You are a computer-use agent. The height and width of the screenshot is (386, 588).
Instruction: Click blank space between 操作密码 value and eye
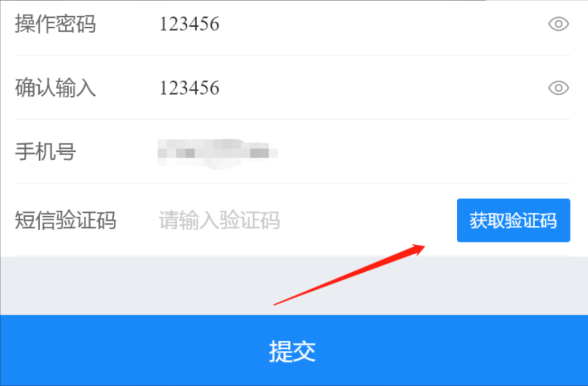[383, 24]
